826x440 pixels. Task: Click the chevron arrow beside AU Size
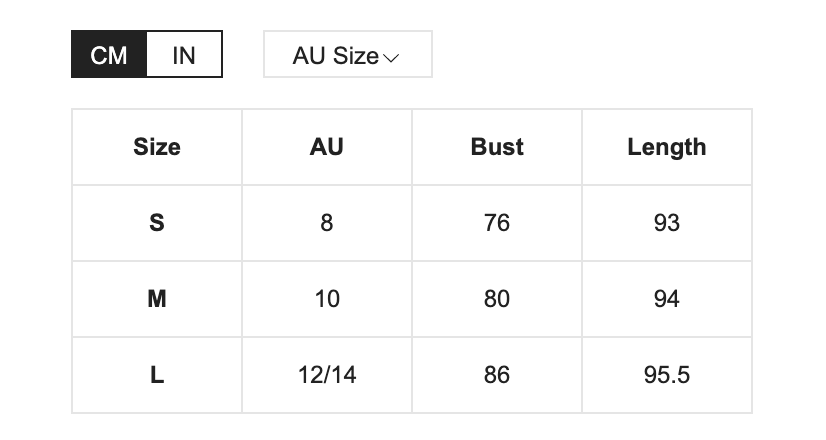pos(391,57)
